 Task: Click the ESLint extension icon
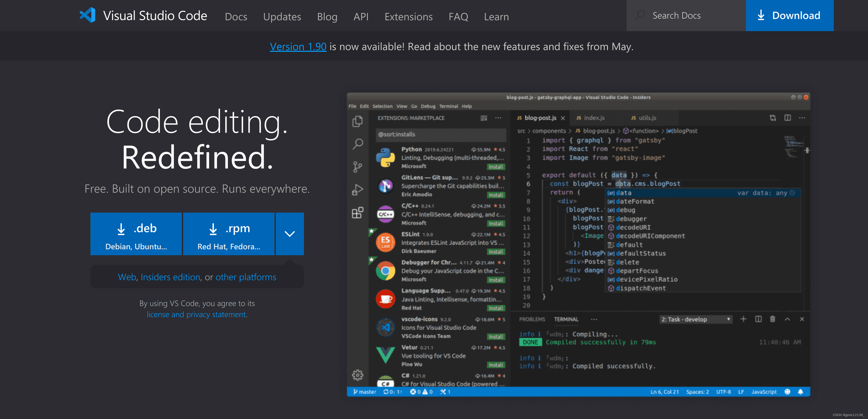(x=385, y=243)
